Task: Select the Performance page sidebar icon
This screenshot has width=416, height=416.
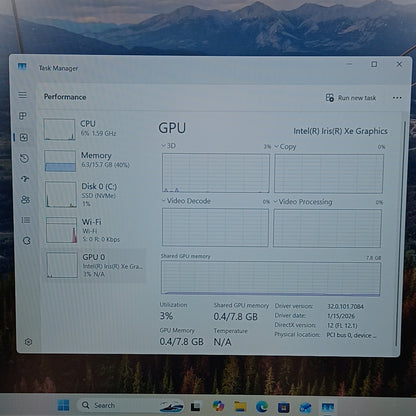Action: (x=24, y=137)
